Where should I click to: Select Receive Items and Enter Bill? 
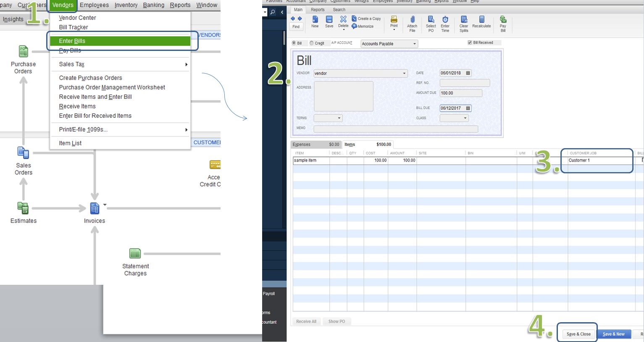[95, 97]
